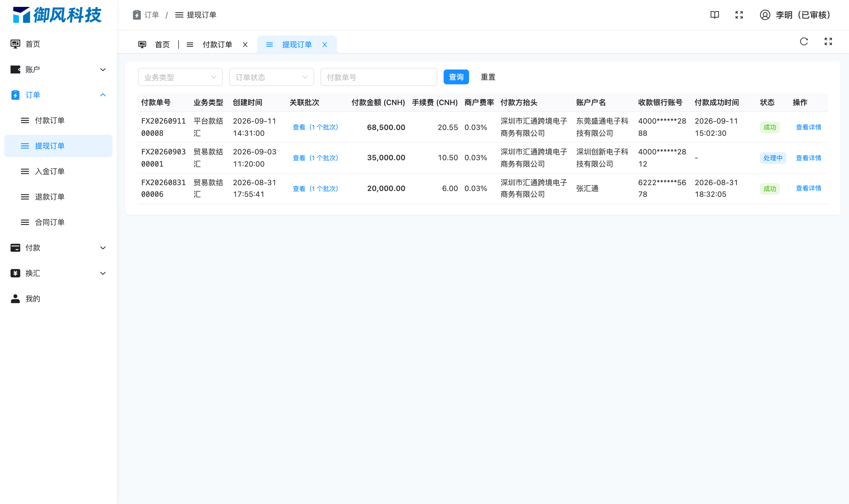
Task: Click the 重置 button
Action: coord(488,77)
